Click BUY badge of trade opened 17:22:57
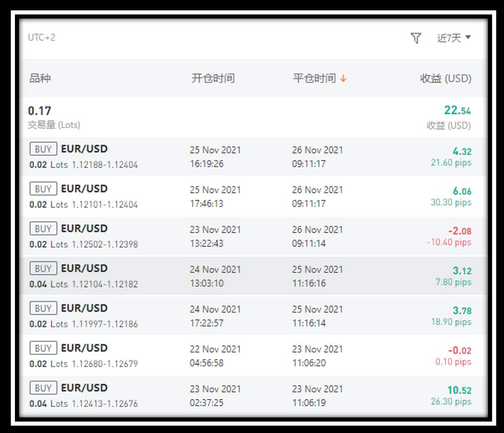 click(x=43, y=308)
